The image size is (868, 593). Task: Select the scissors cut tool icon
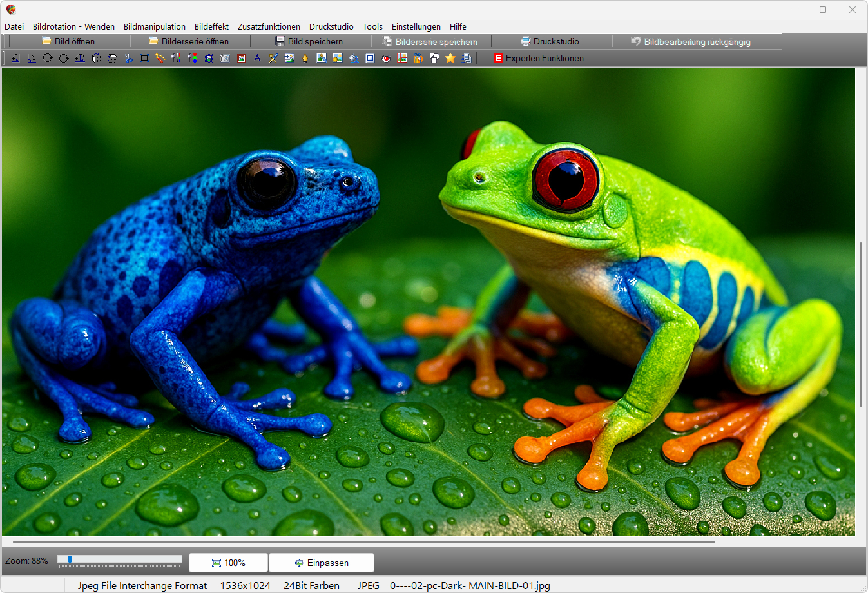[x=128, y=58]
